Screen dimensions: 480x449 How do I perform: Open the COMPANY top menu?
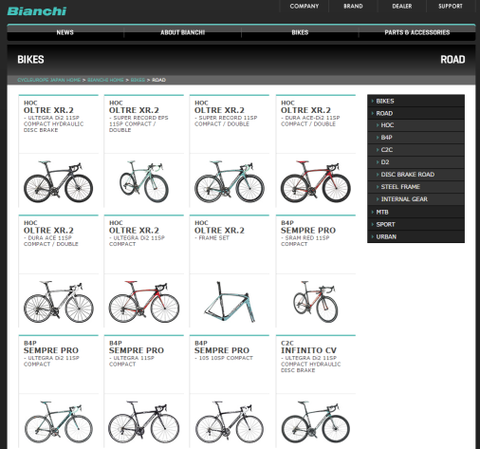point(304,6)
